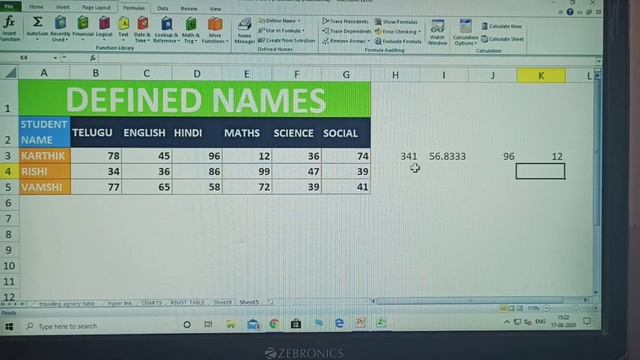This screenshot has height=360, width=640.
Task: Open Cortana circle icon on taskbar
Action: pos(187,324)
